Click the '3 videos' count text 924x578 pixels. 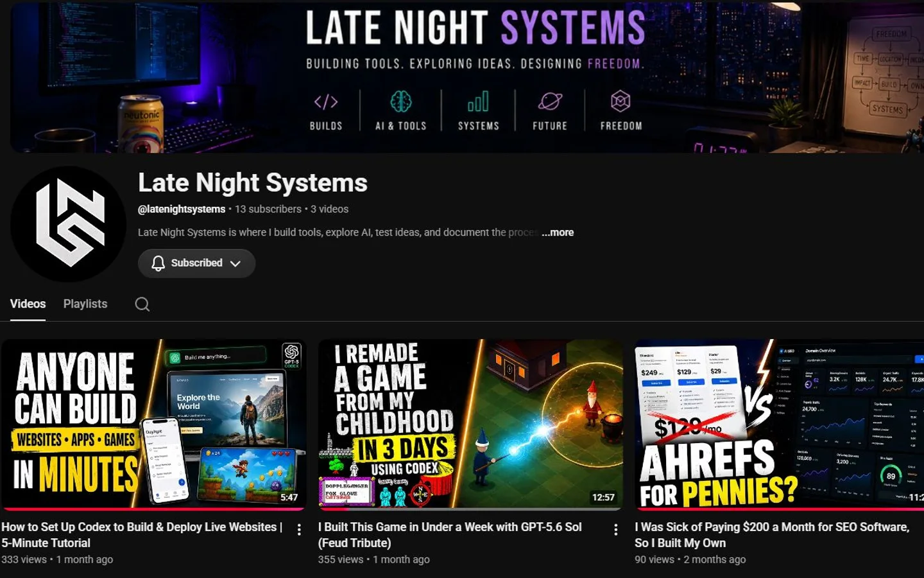[330, 209]
